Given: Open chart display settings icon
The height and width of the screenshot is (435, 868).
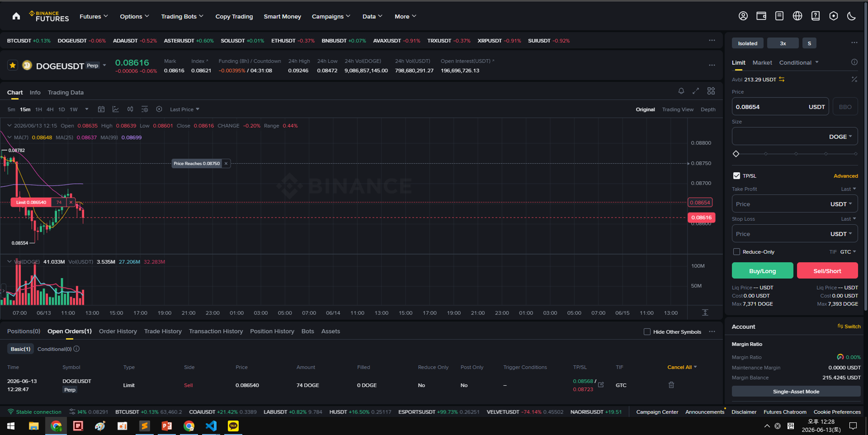Looking at the screenshot, I should [x=144, y=109].
